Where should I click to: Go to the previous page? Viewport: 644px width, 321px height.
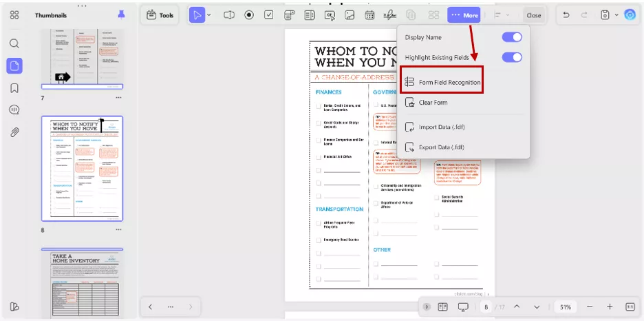(517, 307)
